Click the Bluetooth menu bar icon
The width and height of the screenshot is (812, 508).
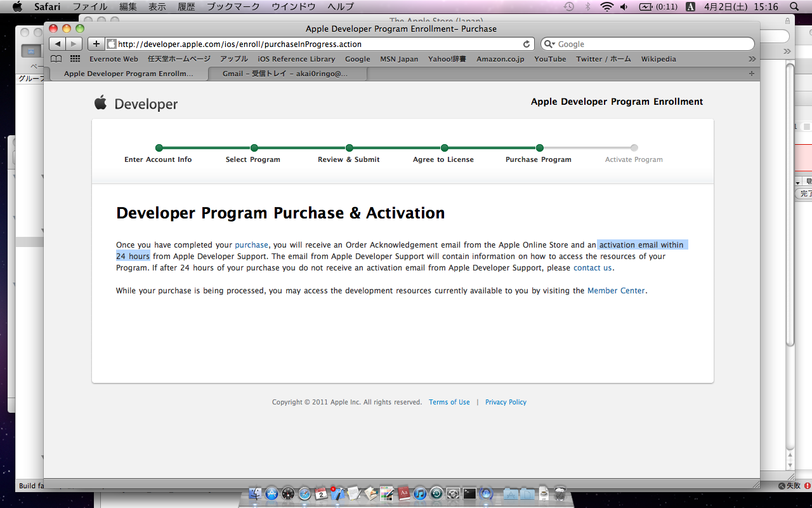[x=587, y=6]
